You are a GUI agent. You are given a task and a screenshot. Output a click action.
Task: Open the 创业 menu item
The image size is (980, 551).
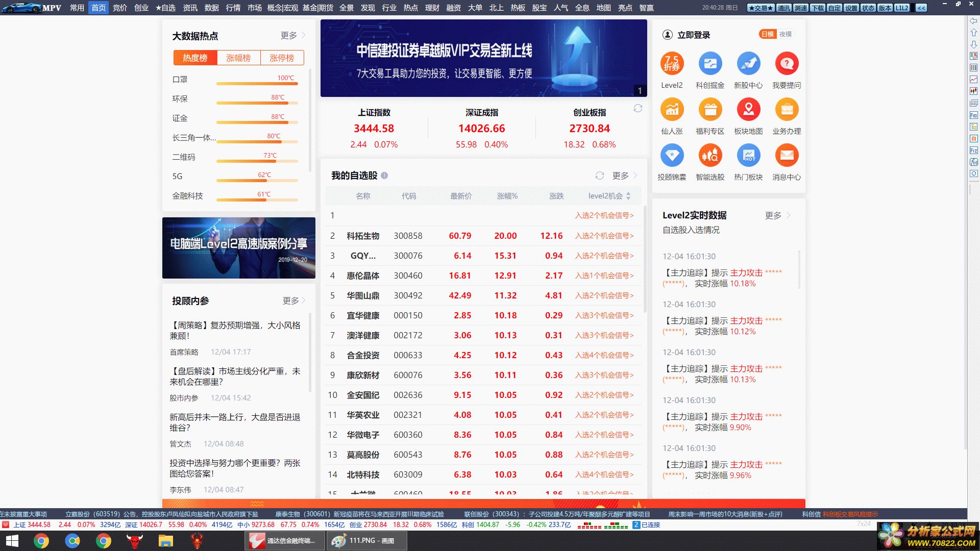(141, 8)
